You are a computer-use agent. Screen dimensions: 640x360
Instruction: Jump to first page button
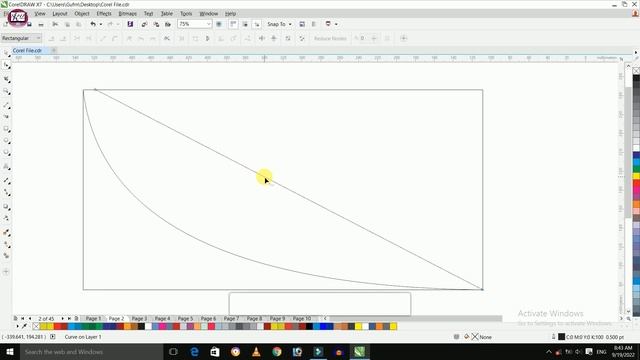coord(23,318)
